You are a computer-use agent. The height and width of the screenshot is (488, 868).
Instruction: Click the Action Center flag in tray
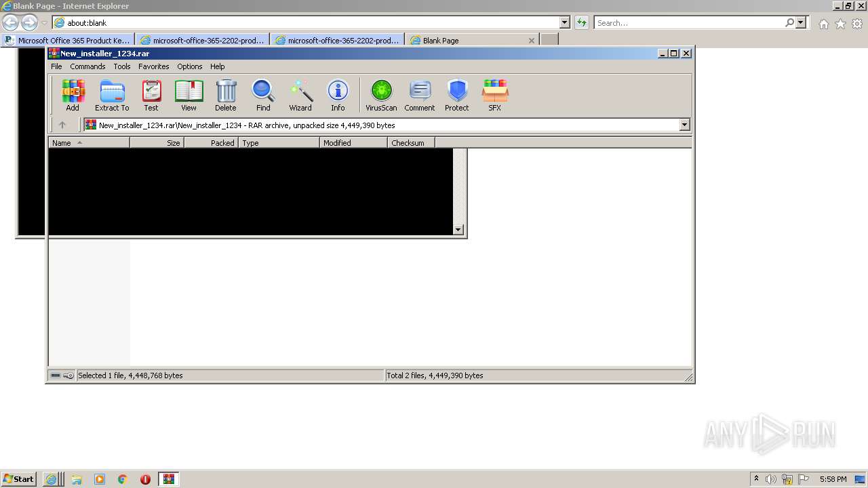click(804, 479)
